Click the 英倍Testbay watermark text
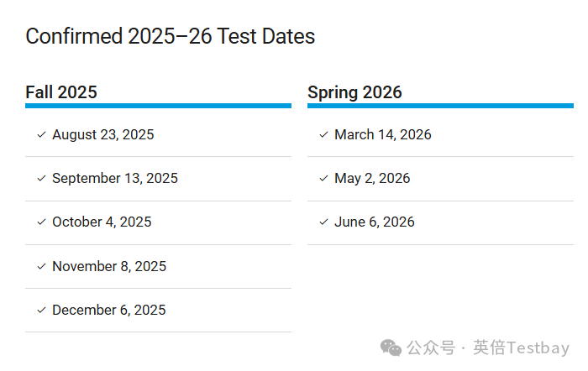The image size is (588, 371). point(522,348)
